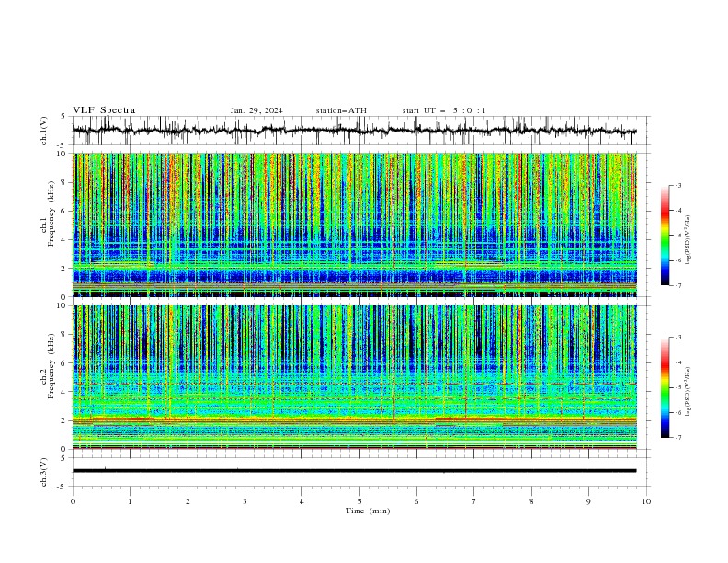Click the ch.1 color bar log(PSD) label
Image resolution: width=728 pixels, height=563 pixels.
(x=688, y=240)
